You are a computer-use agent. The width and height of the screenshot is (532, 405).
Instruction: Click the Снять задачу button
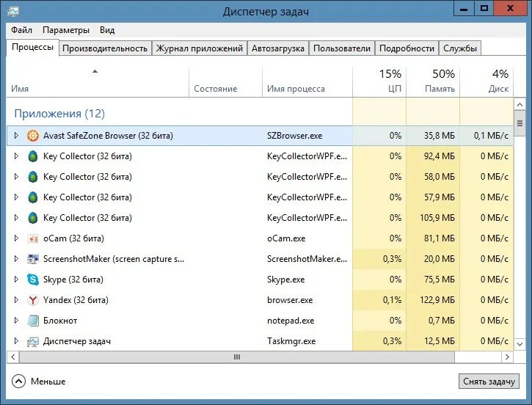pos(489,382)
